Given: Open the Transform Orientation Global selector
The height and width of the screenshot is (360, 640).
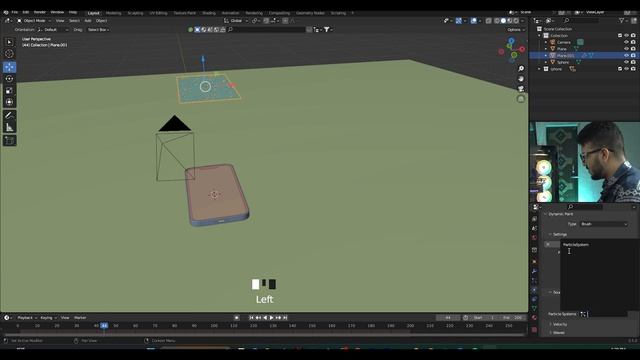Looking at the screenshot, I should point(236,20).
